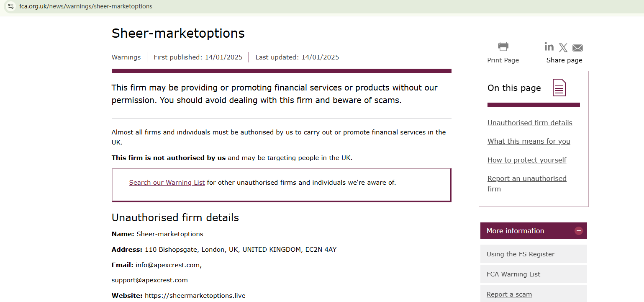Jump to What this means for you
This screenshot has height=302, width=644.
pyautogui.click(x=529, y=141)
